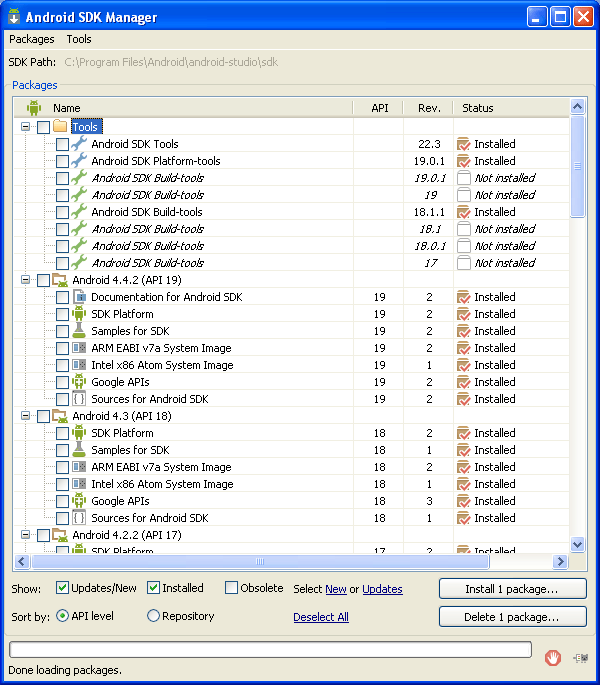
Task: Select the API level sort radio button
Action: 62,616
